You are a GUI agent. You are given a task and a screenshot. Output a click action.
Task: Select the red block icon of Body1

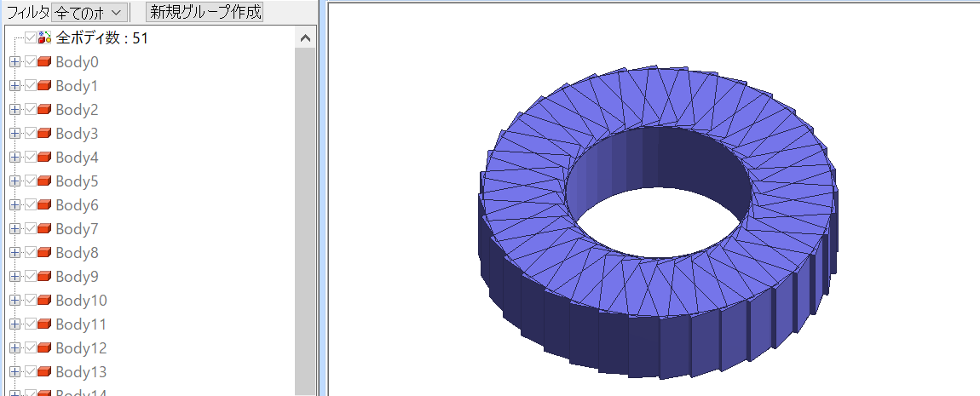point(43,85)
